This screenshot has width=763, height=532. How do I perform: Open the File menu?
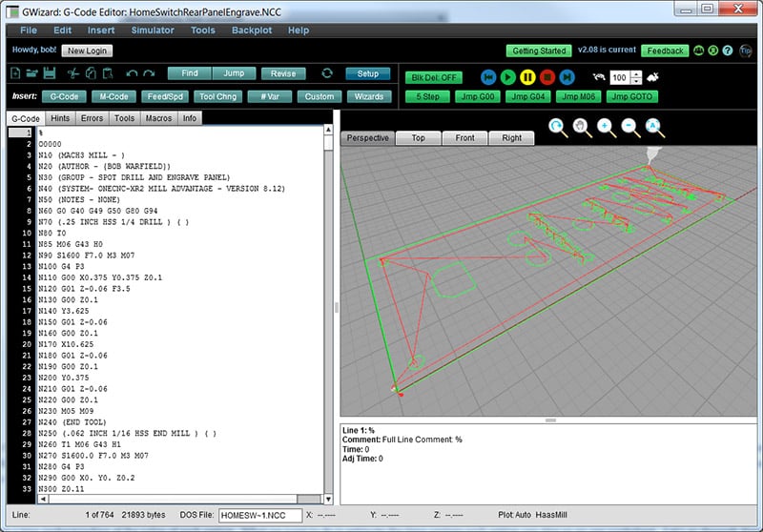pos(29,31)
